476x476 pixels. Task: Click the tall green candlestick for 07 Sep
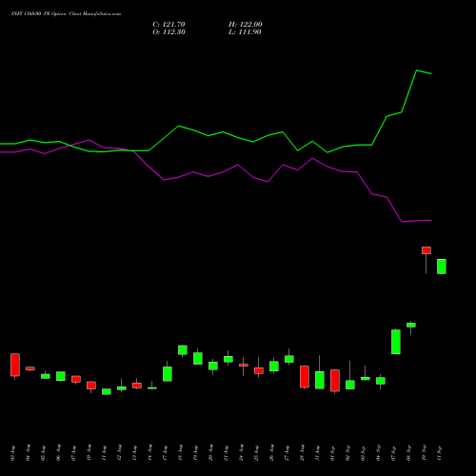(x=396, y=342)
